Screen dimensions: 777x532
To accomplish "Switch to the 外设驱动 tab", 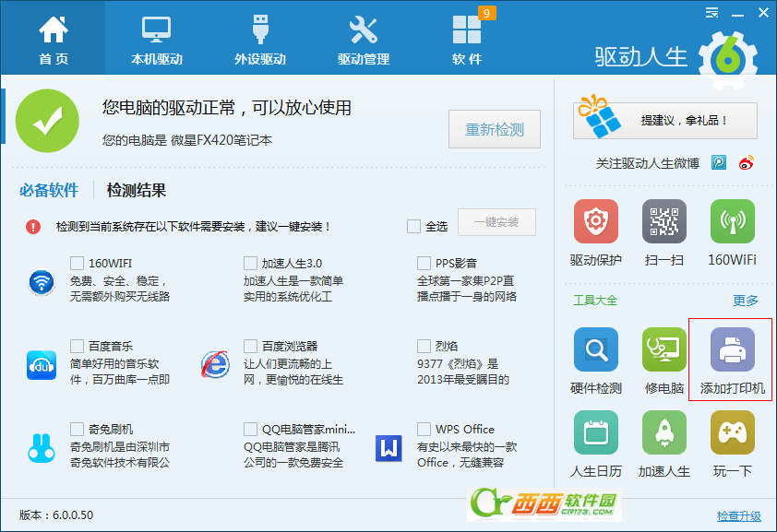I will (x=260, y=40).
